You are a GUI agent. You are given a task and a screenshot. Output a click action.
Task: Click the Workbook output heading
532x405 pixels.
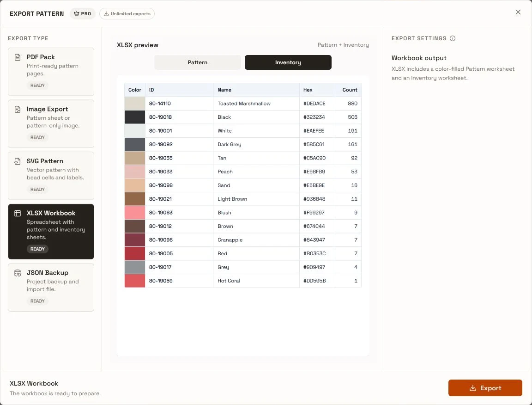[419, 58]
